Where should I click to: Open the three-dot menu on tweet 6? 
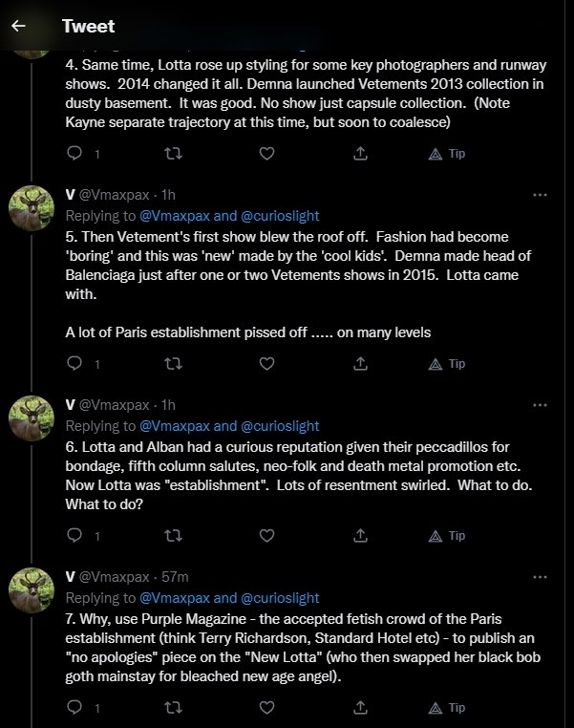tap(540, 405)
